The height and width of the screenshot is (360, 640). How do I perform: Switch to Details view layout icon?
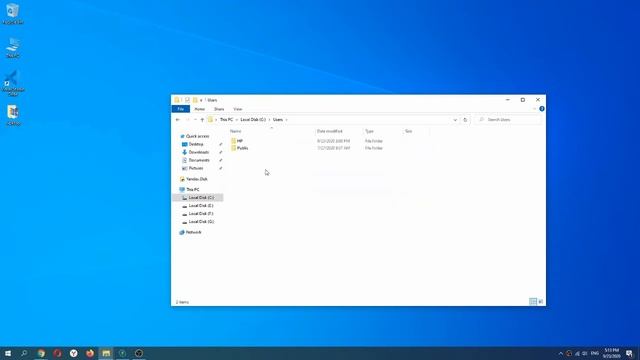click(x=533, y=302)
